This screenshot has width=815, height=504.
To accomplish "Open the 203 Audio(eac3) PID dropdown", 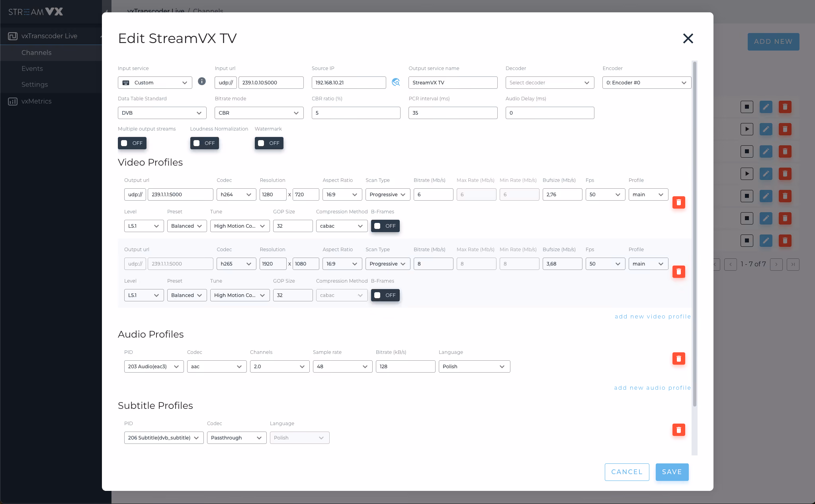I will tap(154, 366).
